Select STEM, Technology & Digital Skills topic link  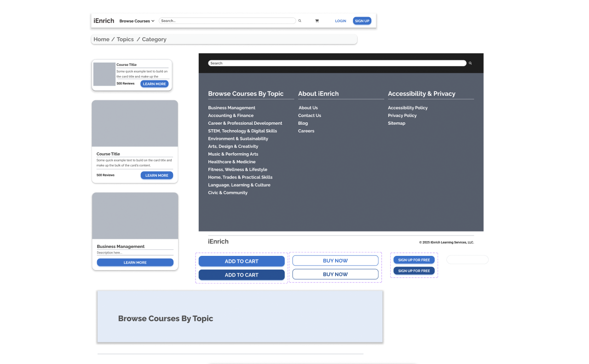coord(243,131)
